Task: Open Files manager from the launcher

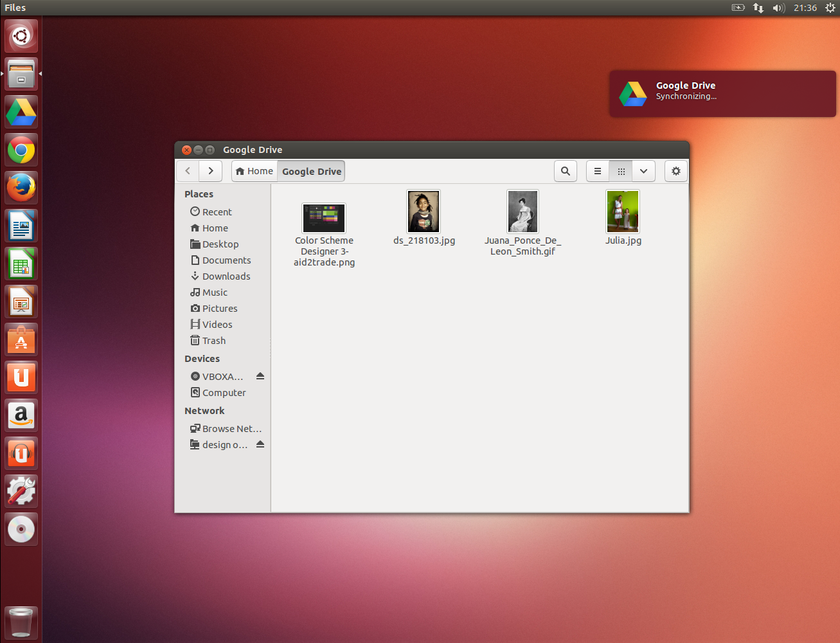Action: coord(21,74)
